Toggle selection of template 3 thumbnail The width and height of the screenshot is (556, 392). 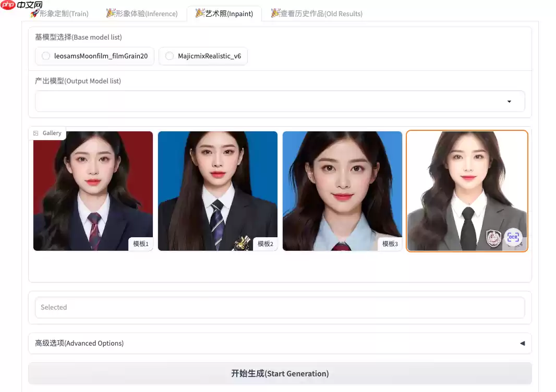[342, 191]
